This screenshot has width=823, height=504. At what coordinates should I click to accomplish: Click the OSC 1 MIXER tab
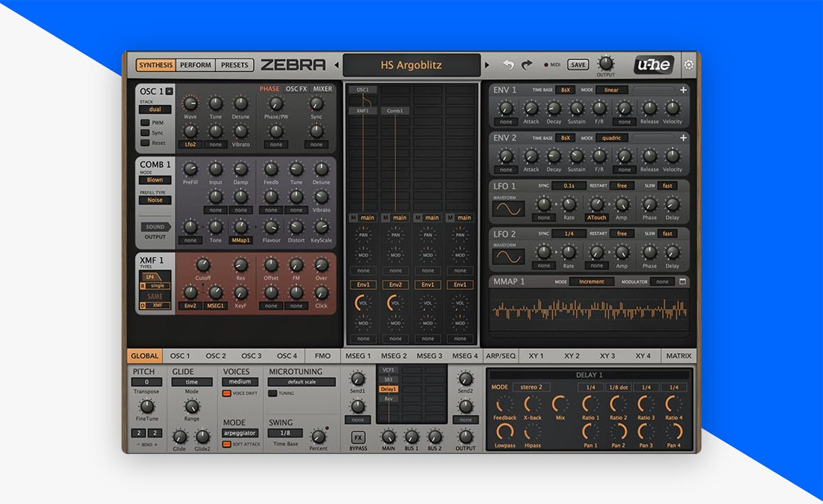pos(323,89)
